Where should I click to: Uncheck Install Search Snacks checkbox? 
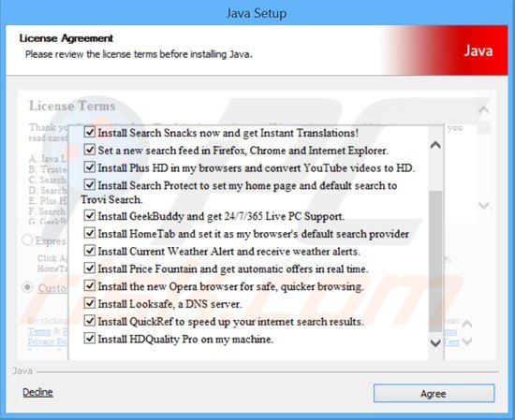point(90,132)
